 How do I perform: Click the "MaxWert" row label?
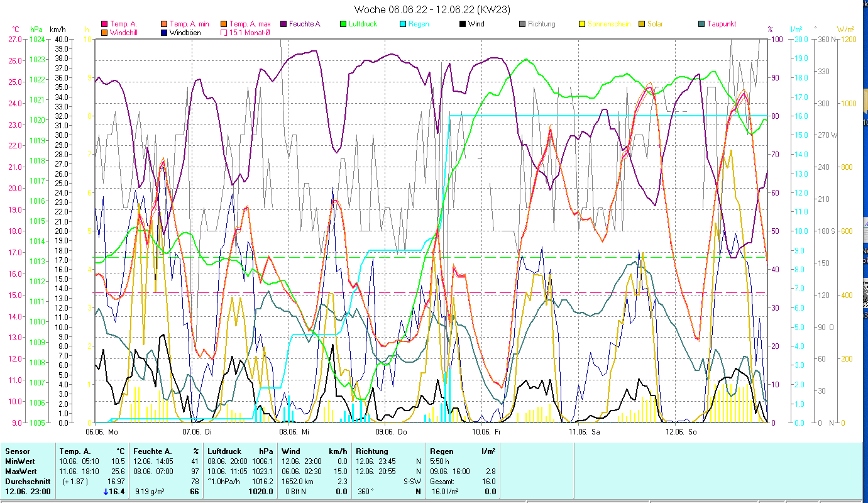point(21,472)
